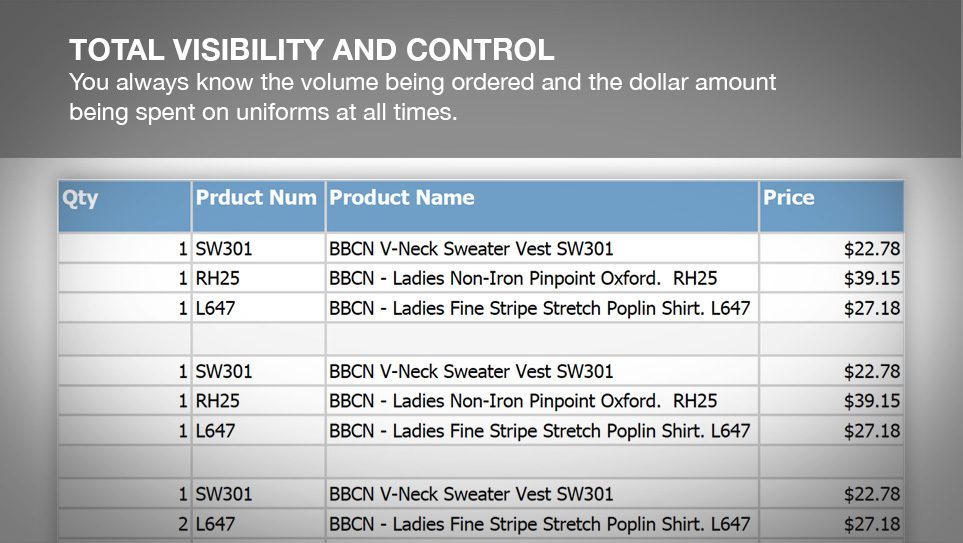The width and height of the screenshot is (963, 543).
Task: Click the second RH25 product number cell
Action: (259, 400)
